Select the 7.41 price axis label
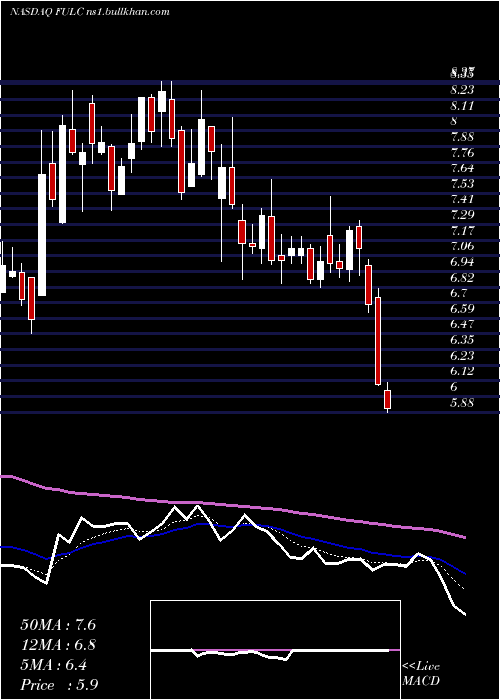This screenshot has width=500, height=700. (x=462, y=200)
